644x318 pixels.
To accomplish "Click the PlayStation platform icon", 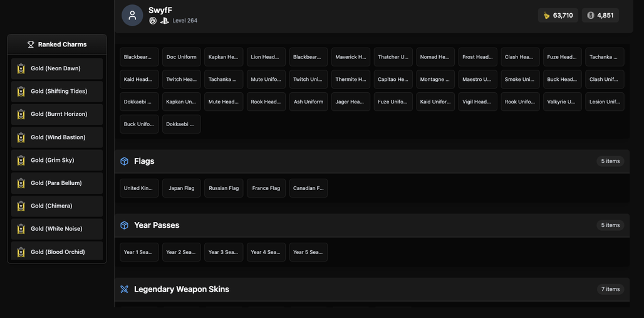I will click(165, 21).
